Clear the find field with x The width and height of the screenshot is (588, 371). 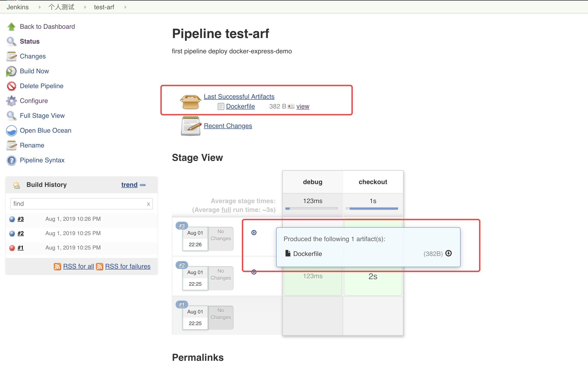(148, 204)
